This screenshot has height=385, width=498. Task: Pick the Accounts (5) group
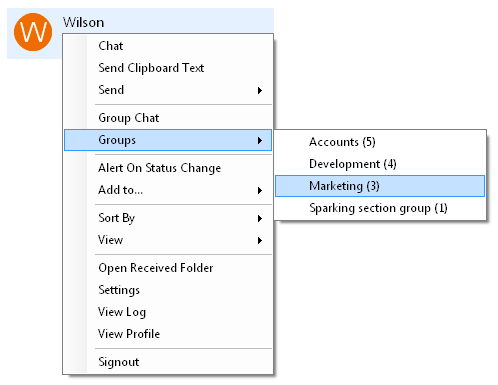[x=380, y=142]
